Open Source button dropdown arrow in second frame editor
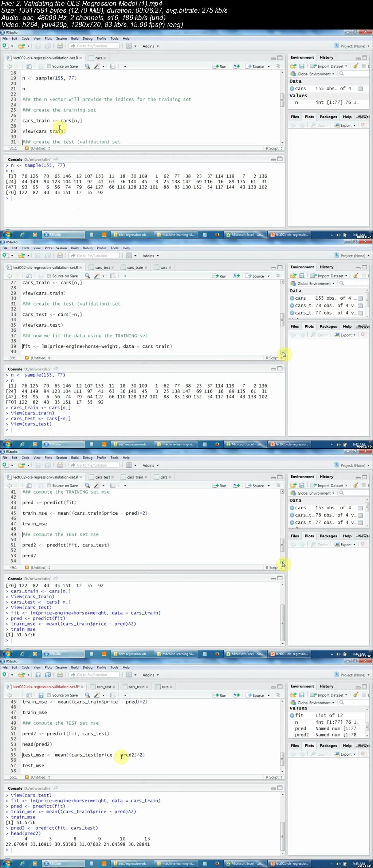373x868 pixels. pos(269,276)
